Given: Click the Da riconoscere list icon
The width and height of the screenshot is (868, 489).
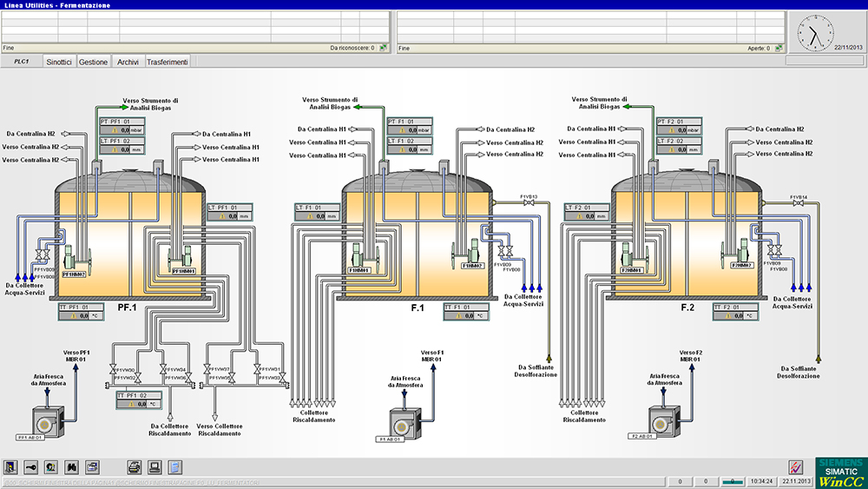Looking at the screenshot, I should point(383,48).
